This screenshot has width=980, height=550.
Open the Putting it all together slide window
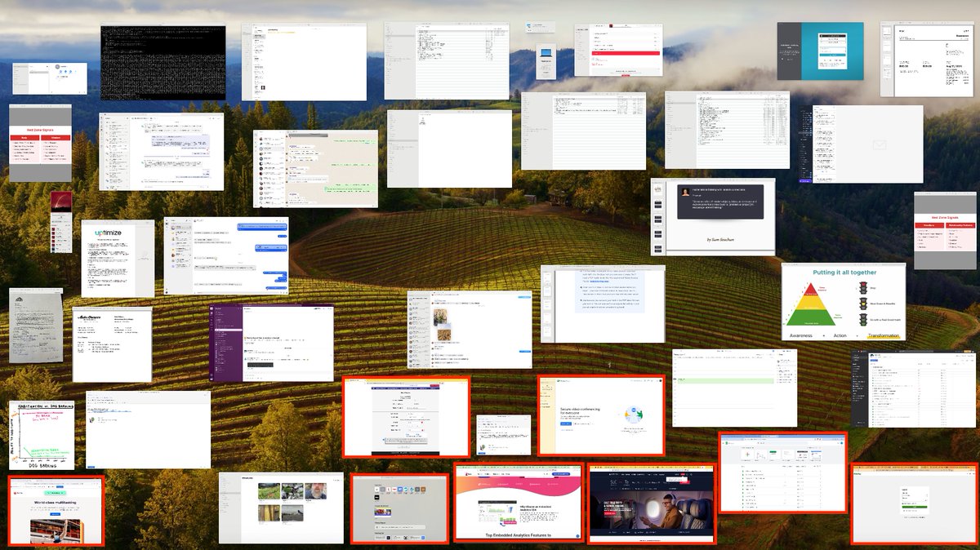[x=844, y=302]
